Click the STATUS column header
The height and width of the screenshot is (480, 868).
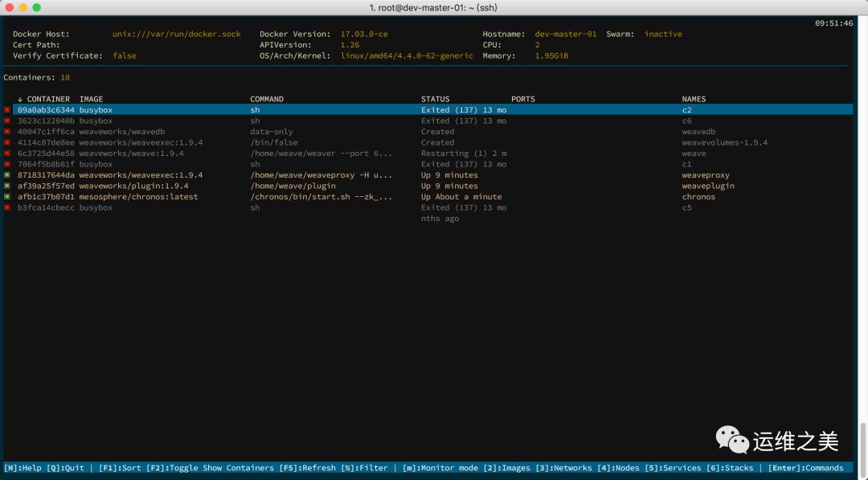(435, 99)
